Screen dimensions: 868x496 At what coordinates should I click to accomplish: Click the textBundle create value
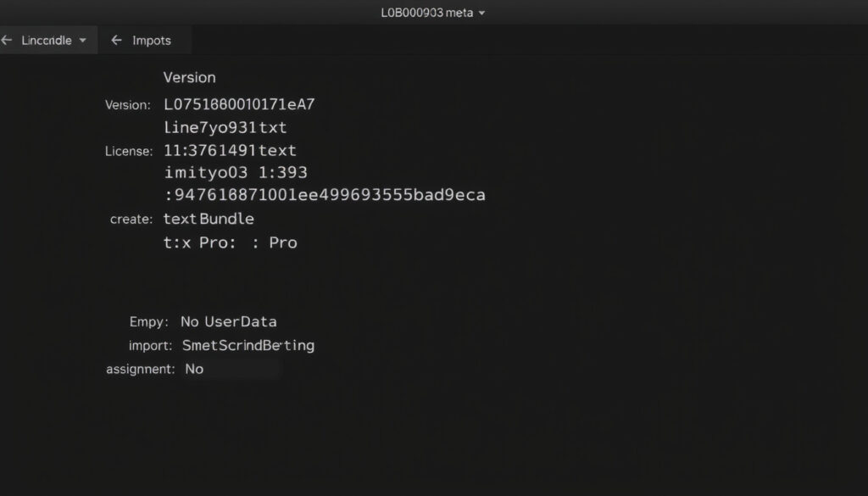(209, 219)
